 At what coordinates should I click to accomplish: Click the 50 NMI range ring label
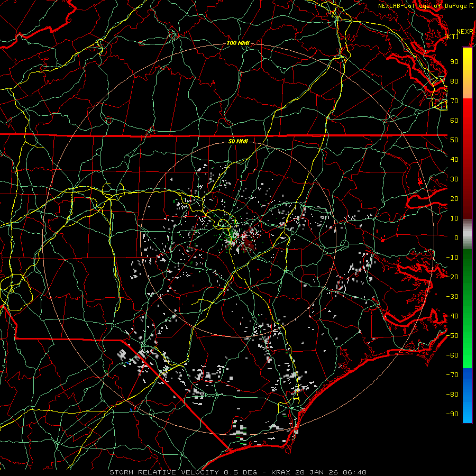[x=238, y=141]
